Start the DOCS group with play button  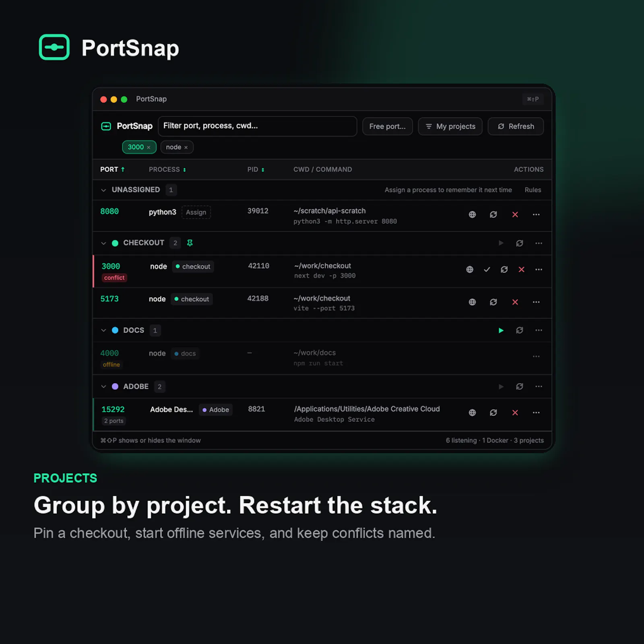(501, 330)
